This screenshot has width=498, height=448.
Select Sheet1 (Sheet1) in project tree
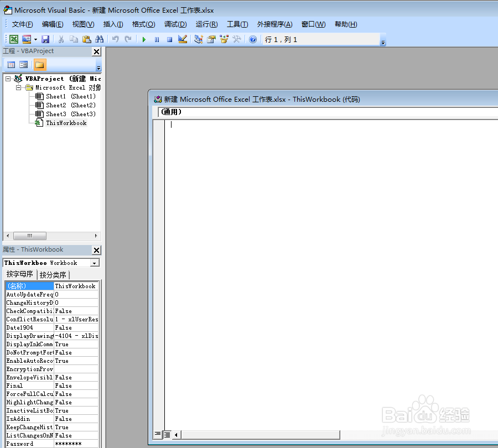[70, 96]
